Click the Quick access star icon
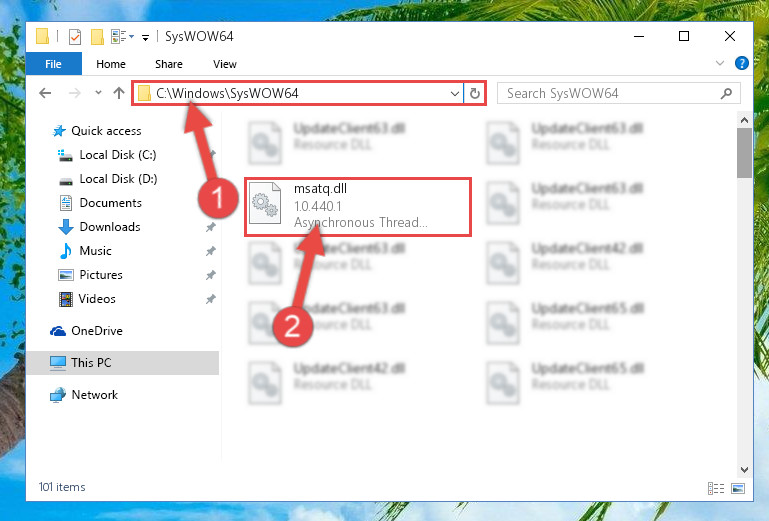 coord(59,131)
